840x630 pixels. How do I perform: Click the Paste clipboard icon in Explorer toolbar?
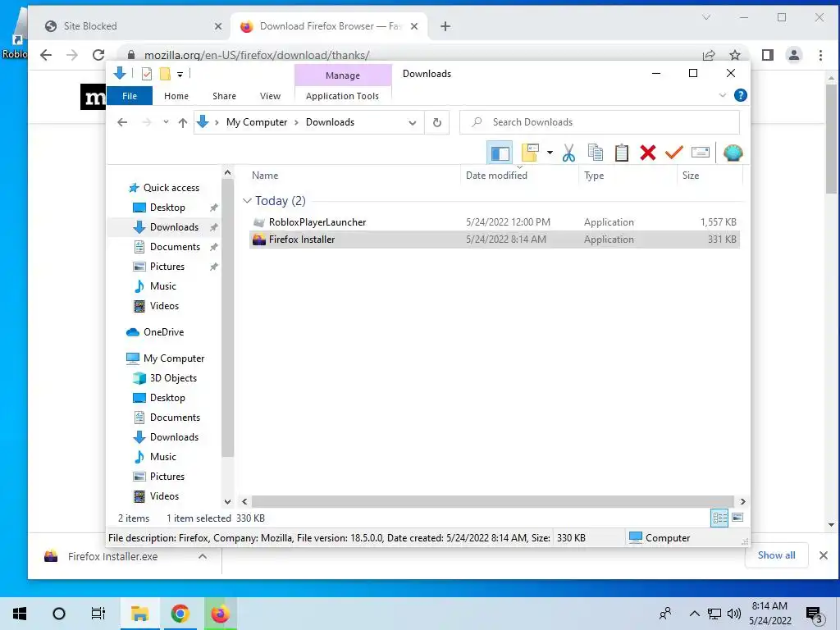point(622,153)
